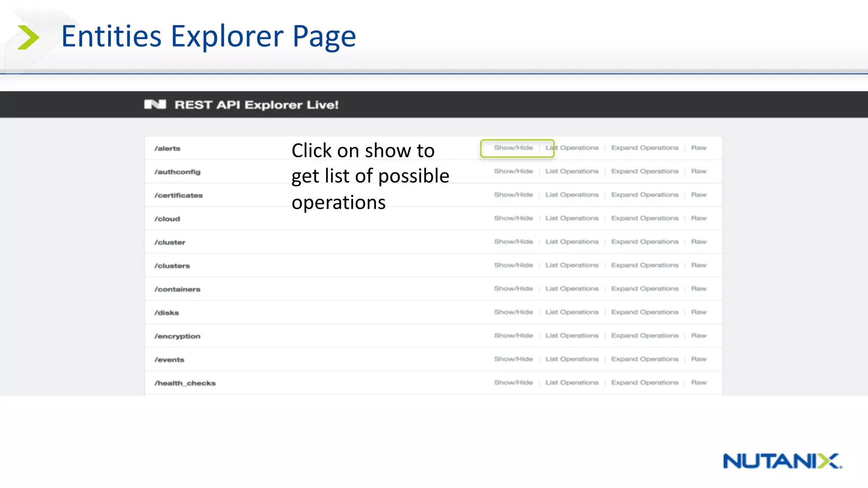868x488 pixels.
Task: Open Raw view for /events
Action: pyautogui.click(x=698, y=359)
